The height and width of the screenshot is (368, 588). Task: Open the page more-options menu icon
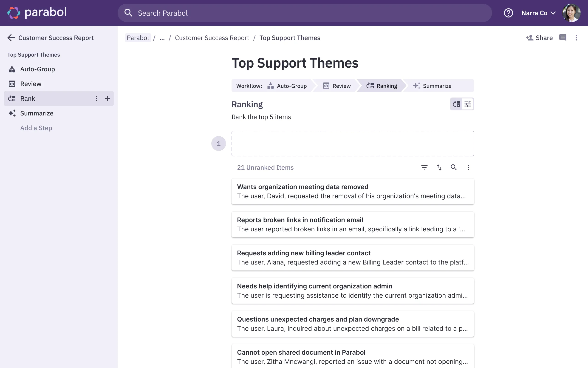click(576, 38)
